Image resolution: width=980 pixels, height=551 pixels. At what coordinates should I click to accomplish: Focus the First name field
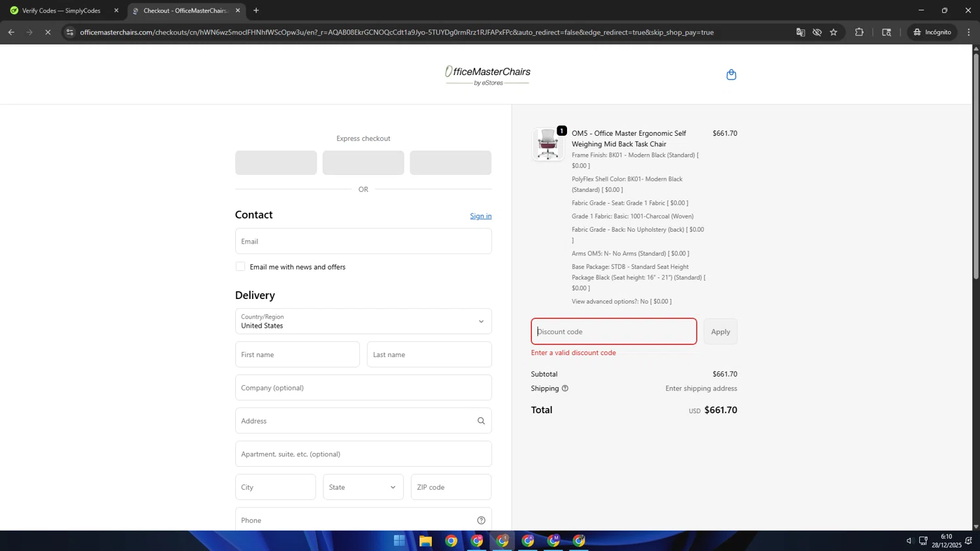point(297,354)
